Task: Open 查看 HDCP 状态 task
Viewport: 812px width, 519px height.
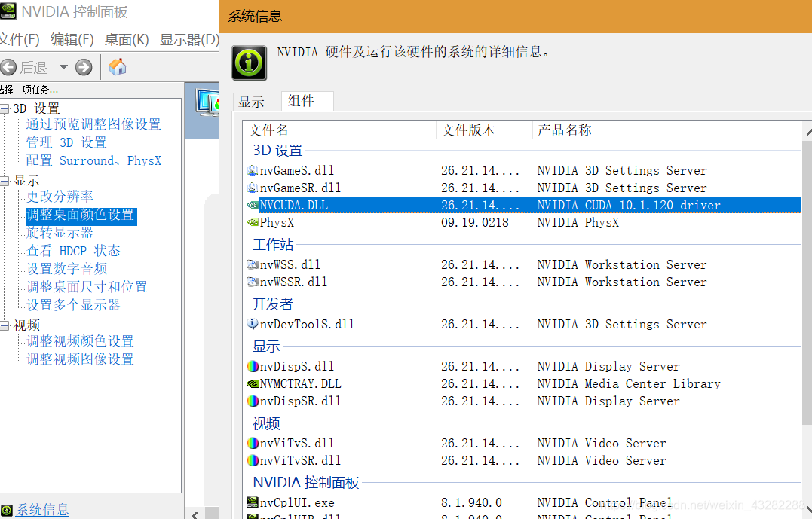Action: pos(73,251)
